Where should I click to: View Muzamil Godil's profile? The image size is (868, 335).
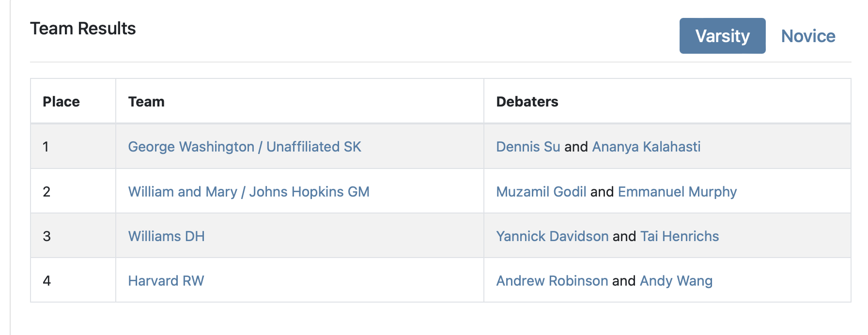pyautogui.click(x=541, y=192)
